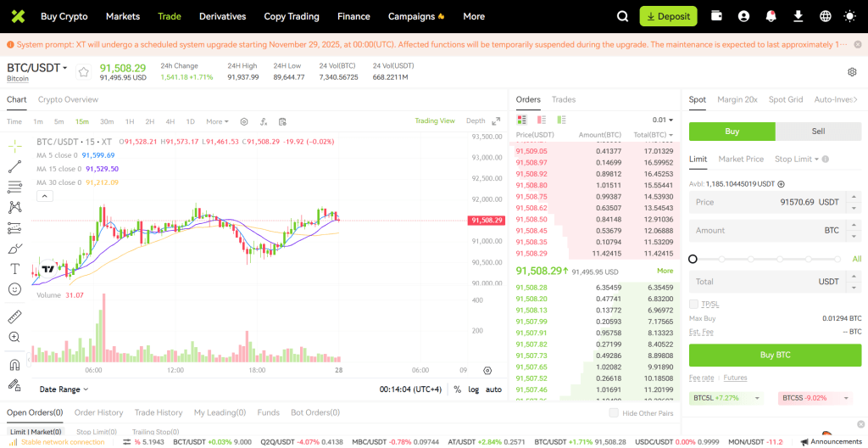Open trading layout settings gear
868x448 pixels.
pyautogui.click(x=852, y=72)
